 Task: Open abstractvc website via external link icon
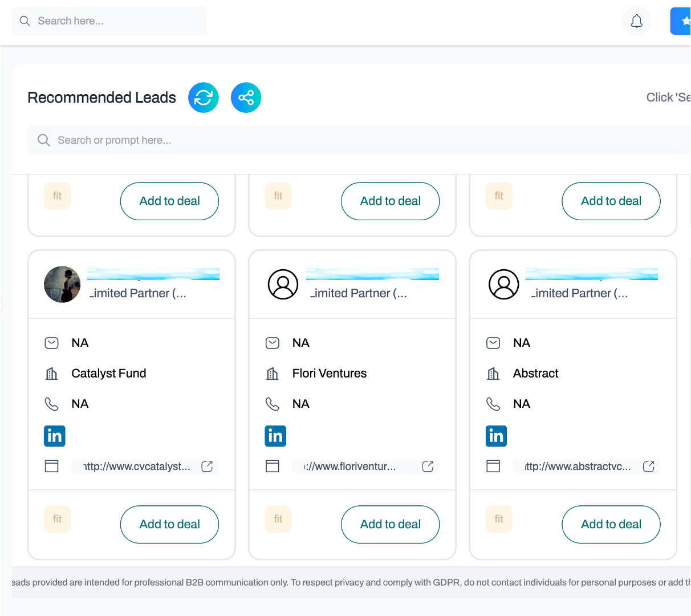coord(648,467)
